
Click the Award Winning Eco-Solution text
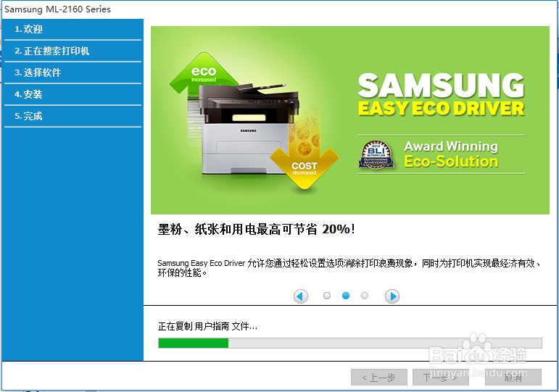click(451, 154)
